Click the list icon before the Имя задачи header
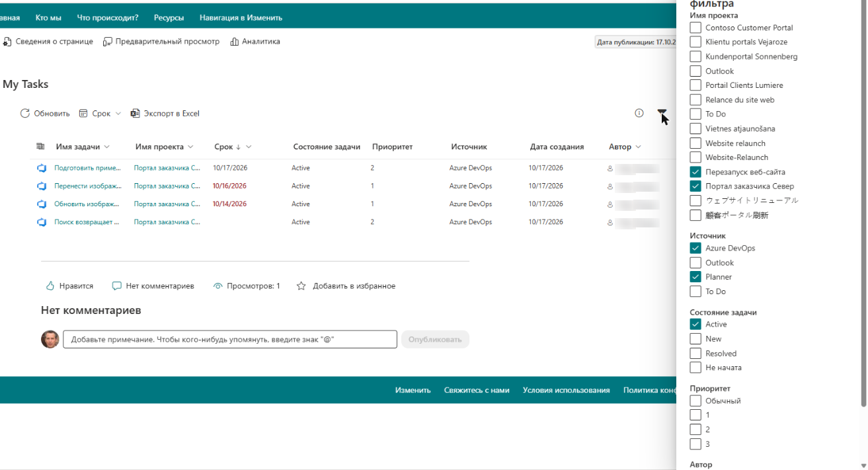This screenshot has height=470, width=868. (40, 147)
